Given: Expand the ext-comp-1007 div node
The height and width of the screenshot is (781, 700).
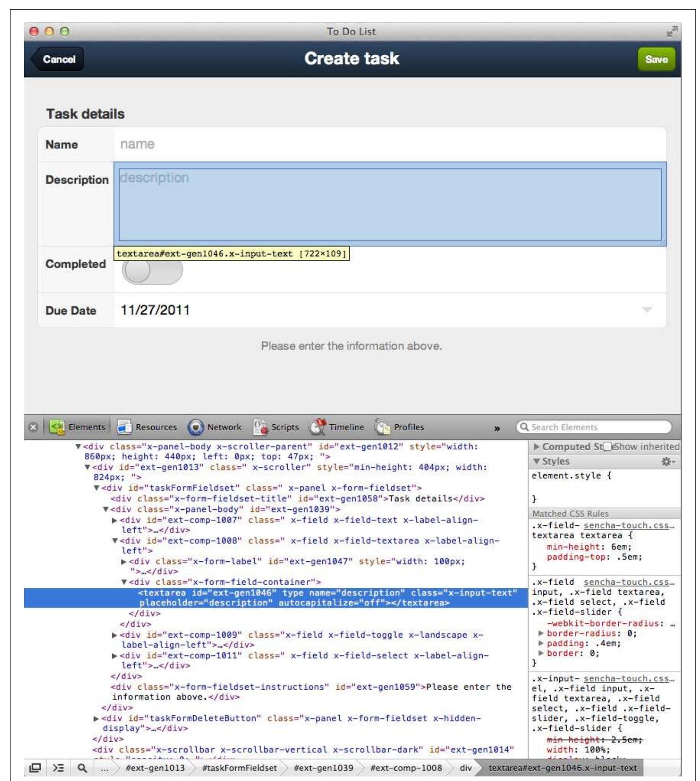Looking at the screenshot, I should pyautogui.click(x=115, y=520).
